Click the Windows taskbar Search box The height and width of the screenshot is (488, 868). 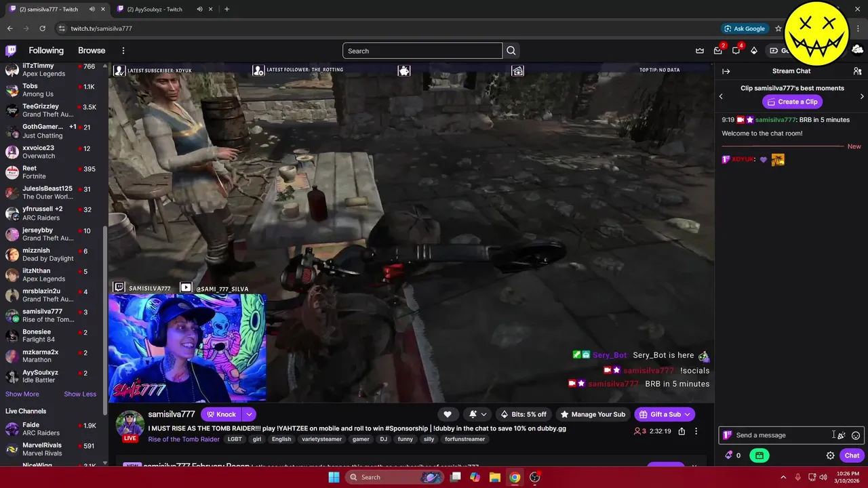(395, 477)
